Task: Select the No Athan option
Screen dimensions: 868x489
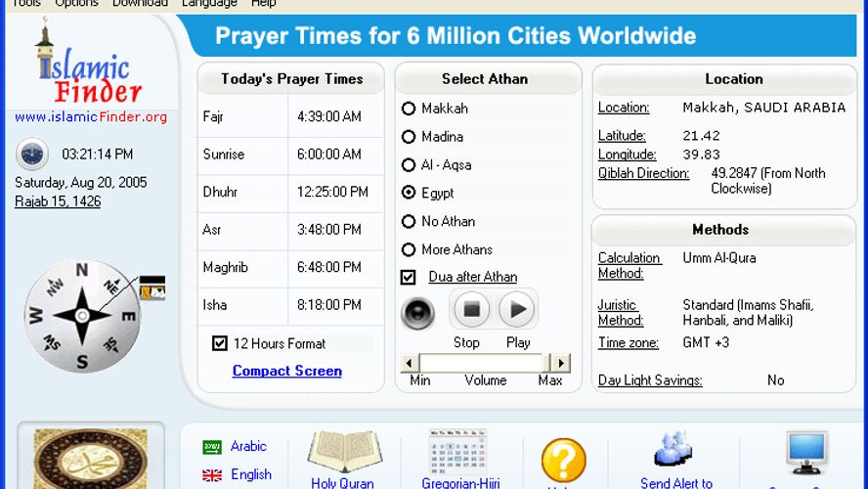Action: pos(409,222)
